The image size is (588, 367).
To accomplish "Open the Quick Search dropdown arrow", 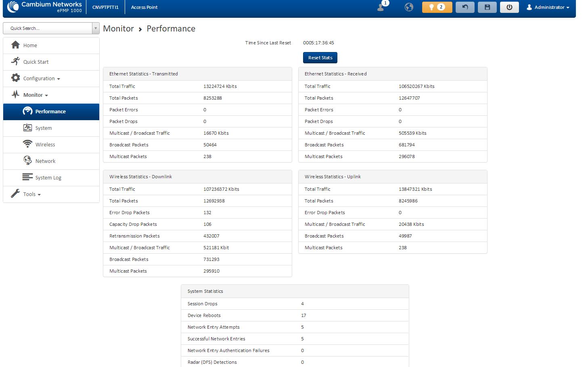I will [x=96, y=28].
